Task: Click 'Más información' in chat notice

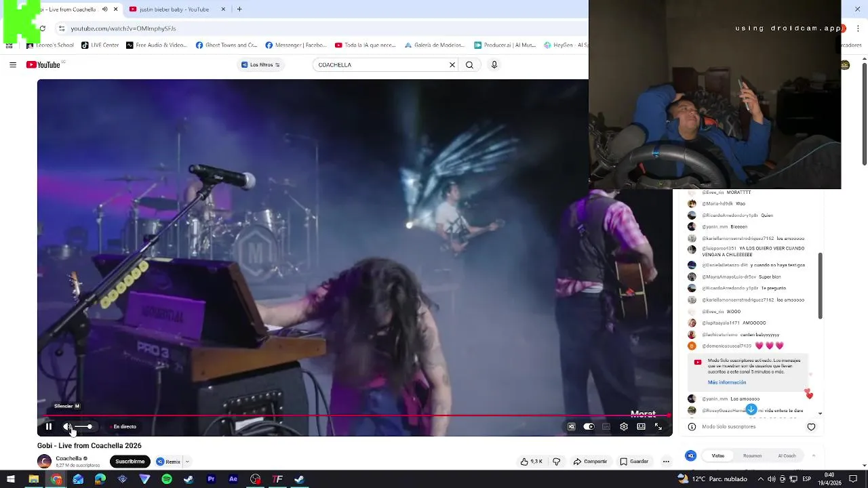Action: 727,382
